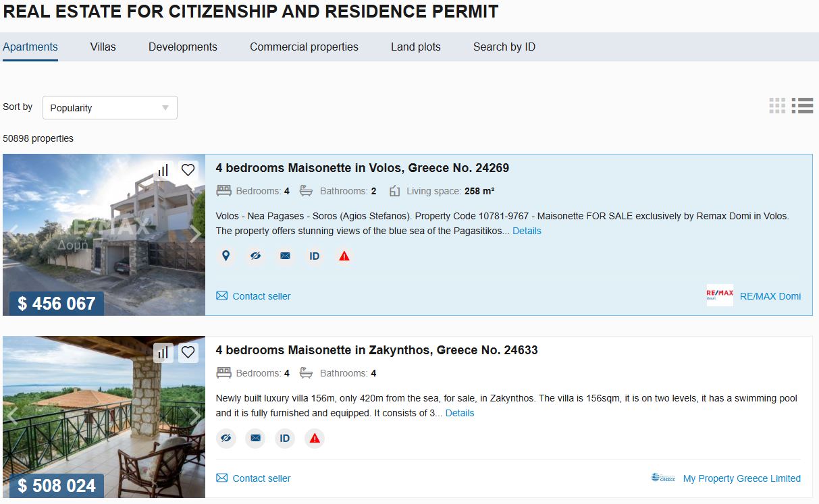Image resolution: width=819 pixels, height=504 pixels.
Task: Show next photo of Zakynthos maisonette
Action: click(x=195, y=416)
